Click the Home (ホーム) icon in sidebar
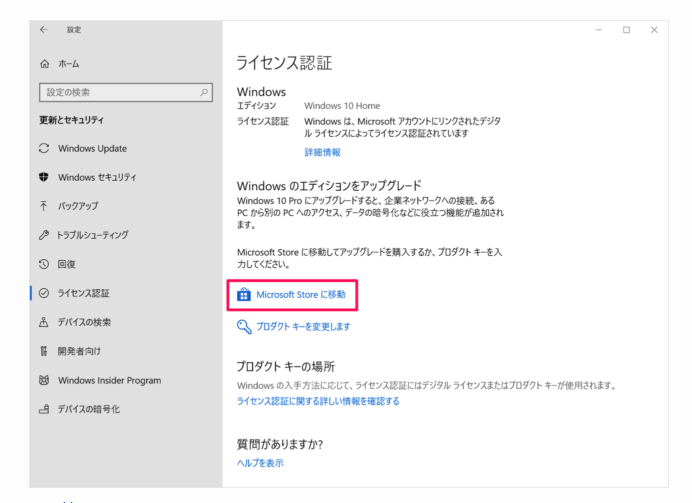The width and height of the screenshot is (692, 503). (44, 64)
